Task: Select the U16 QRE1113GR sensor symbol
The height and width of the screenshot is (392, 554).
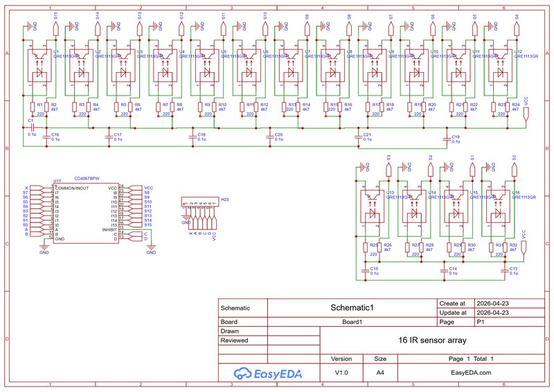Action: (498, 207)
